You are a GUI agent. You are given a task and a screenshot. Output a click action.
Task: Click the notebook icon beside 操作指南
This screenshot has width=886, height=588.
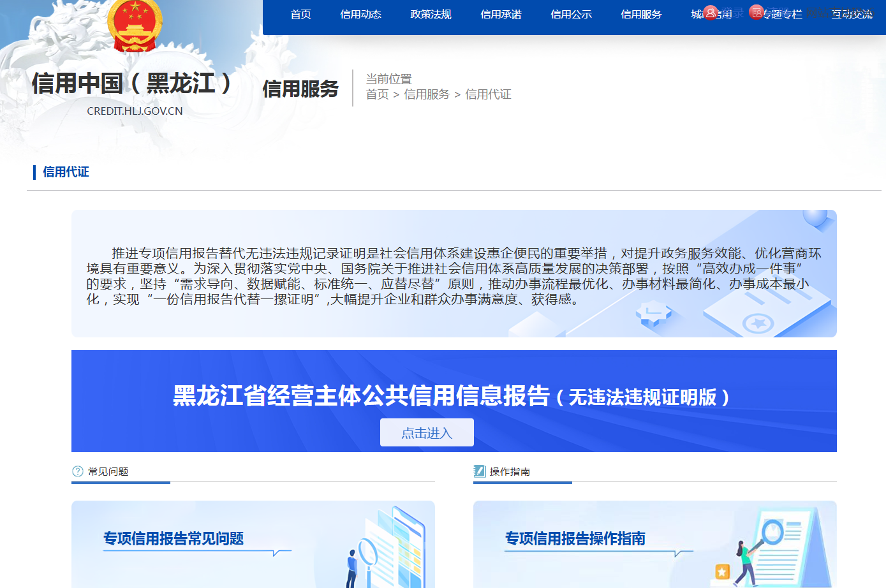[480, 471]
